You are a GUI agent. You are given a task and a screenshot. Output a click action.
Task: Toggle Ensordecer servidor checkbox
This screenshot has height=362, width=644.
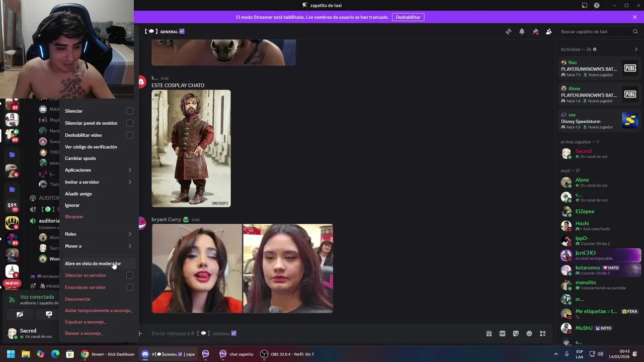coord(130,288)
